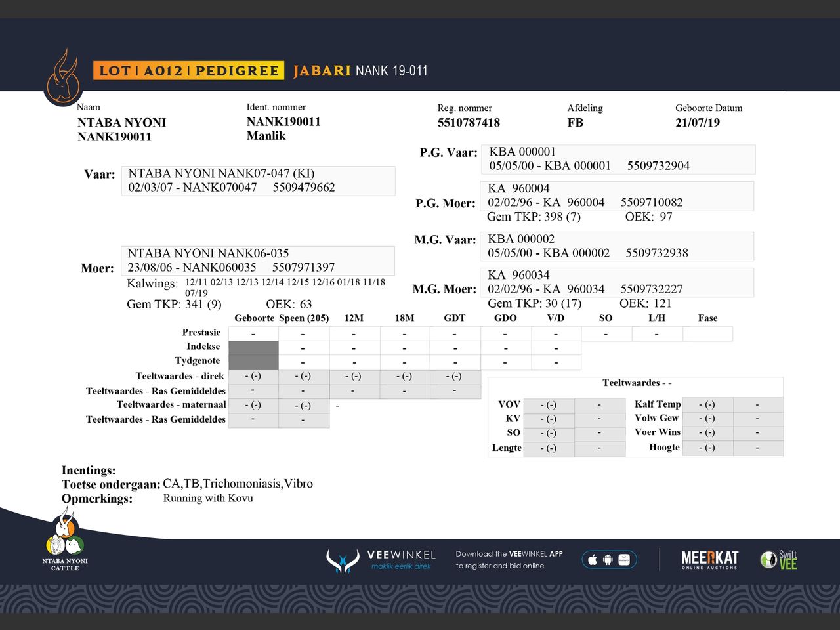The height and width of the screenshot is (630, 840).
Task: Click the 'Gem TKP: 341 (9)' value
Action: 174,304
